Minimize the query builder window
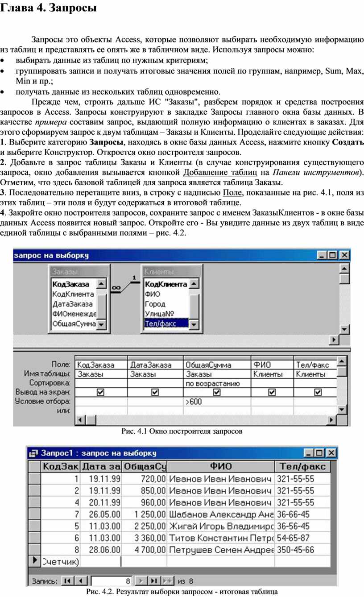Image resolution: width=364 pixels, height=597 pixels. 323,255
